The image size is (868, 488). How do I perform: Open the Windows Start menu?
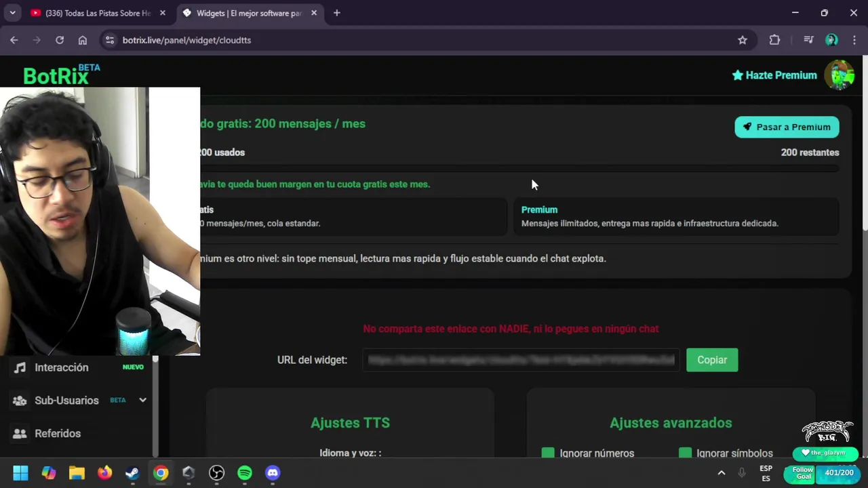coord(20,472)
